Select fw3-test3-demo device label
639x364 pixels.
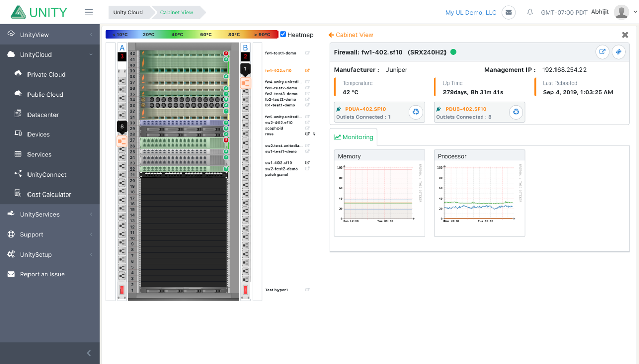coord(281,94)
